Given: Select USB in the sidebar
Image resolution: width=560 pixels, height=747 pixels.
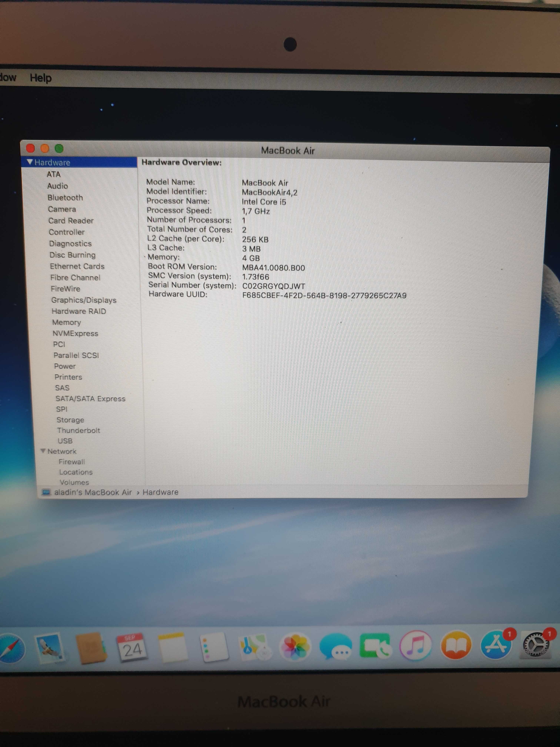Looking at the screenshot, I should [65, 441].
